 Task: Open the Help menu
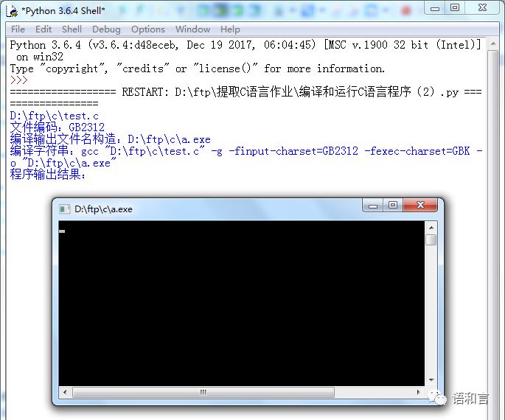coord(230,29)
